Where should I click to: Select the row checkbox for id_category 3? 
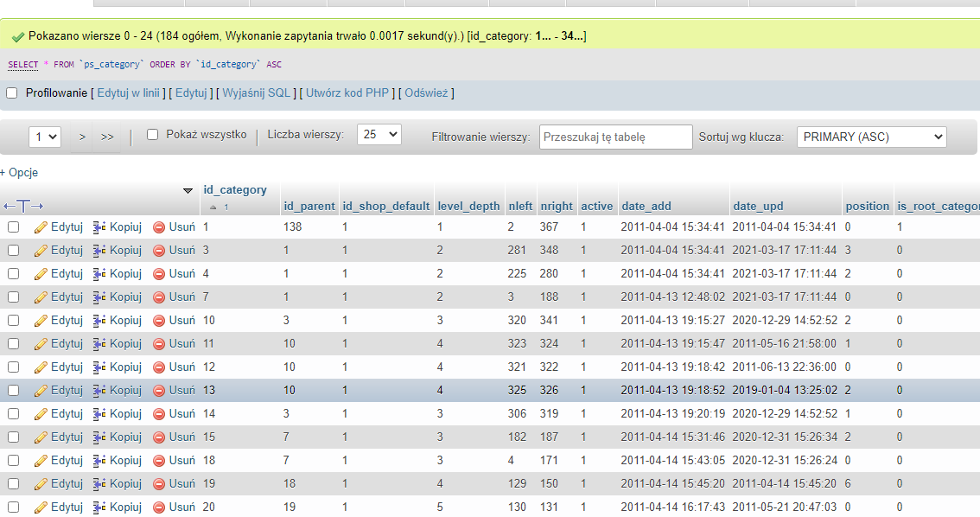13,251
